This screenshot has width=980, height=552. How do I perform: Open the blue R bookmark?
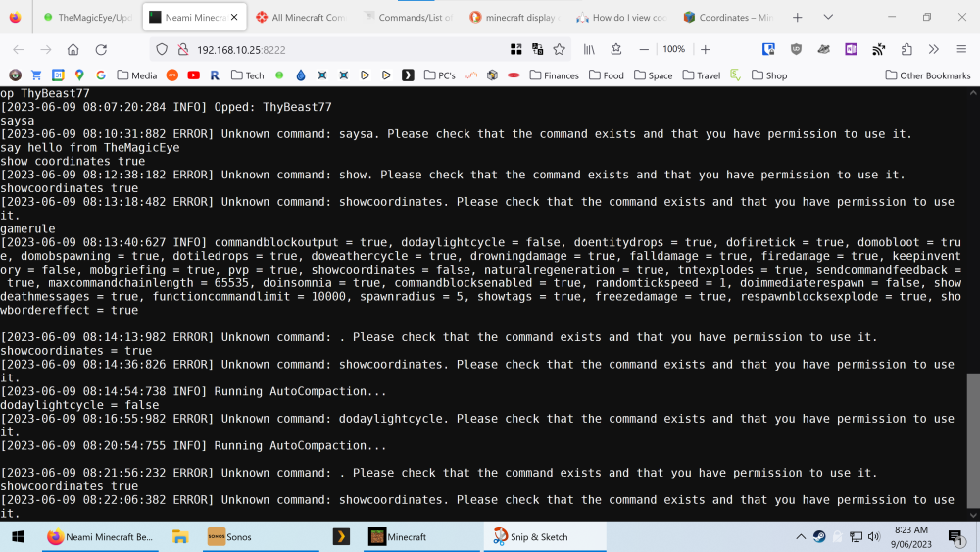click(215, 75)
